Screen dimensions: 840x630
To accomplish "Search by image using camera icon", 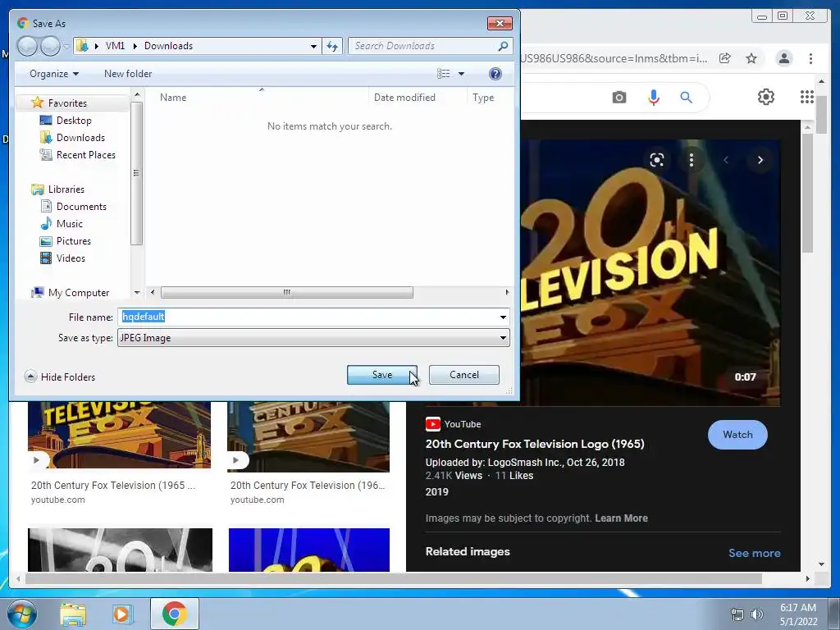I will point(619,98).
